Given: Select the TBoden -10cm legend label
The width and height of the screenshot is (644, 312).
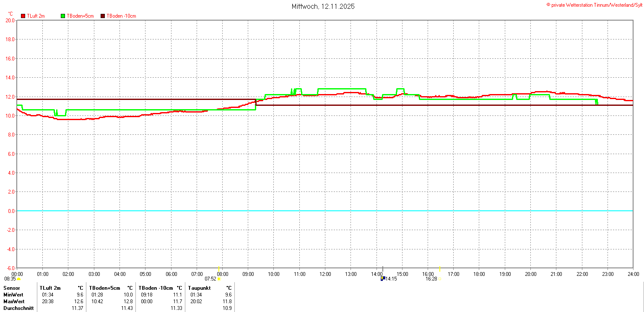Looking at the screenshot, I should point(121,16).
